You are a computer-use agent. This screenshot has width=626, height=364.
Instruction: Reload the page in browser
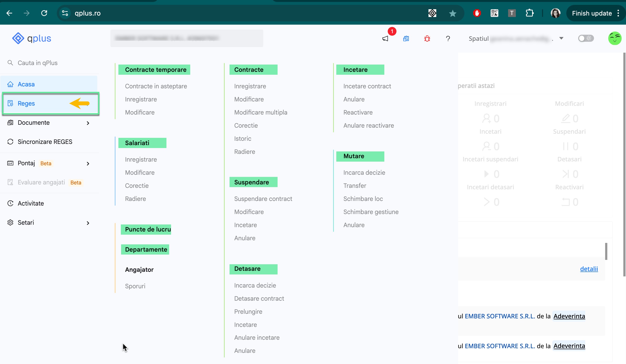tap(44, 13)
